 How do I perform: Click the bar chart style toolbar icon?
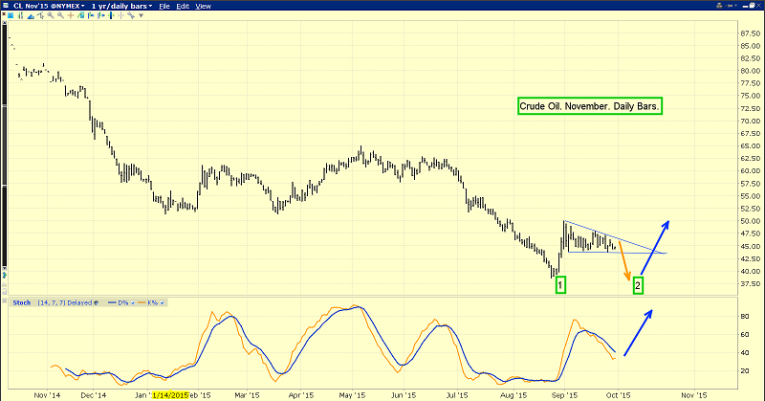coord(20,15)
